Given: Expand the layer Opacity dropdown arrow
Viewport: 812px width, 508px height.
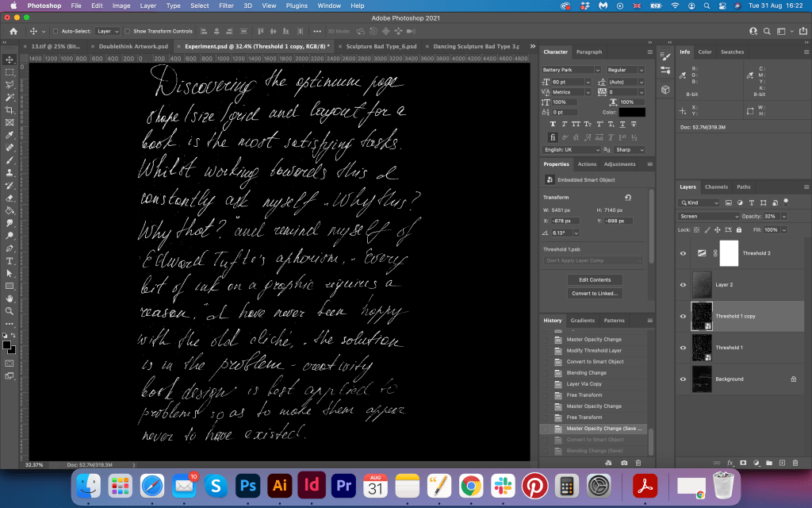Looking at the screenshot, I should point(784,216).
